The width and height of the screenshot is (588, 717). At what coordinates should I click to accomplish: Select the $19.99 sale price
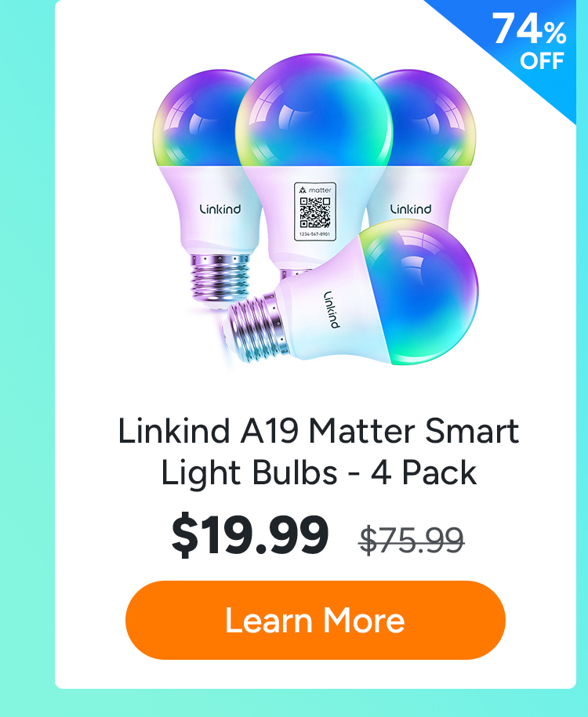coord(250,534)
